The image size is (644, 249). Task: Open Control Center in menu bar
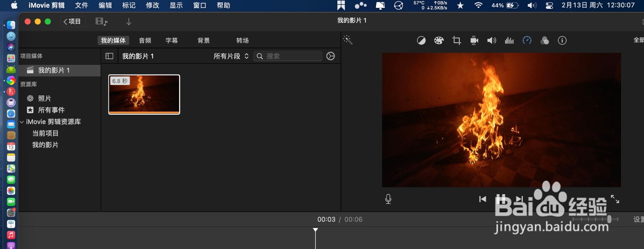[549, 5]
